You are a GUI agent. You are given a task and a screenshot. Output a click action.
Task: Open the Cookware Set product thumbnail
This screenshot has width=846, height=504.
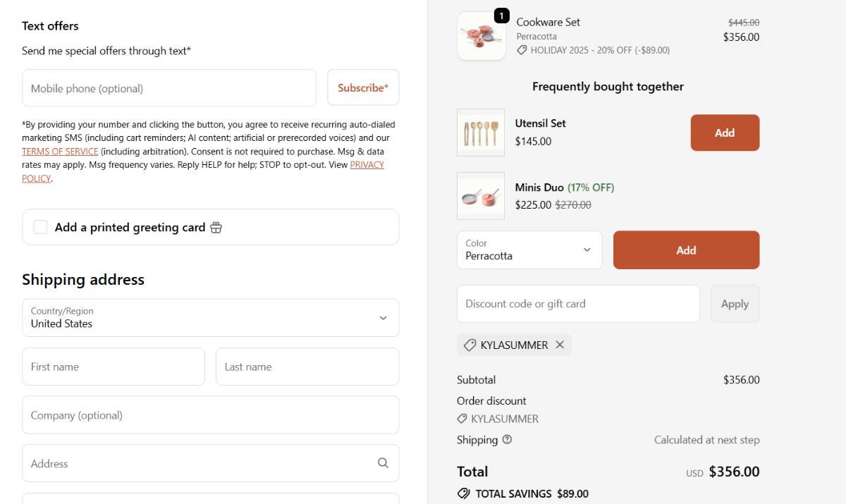click(481, 36)
